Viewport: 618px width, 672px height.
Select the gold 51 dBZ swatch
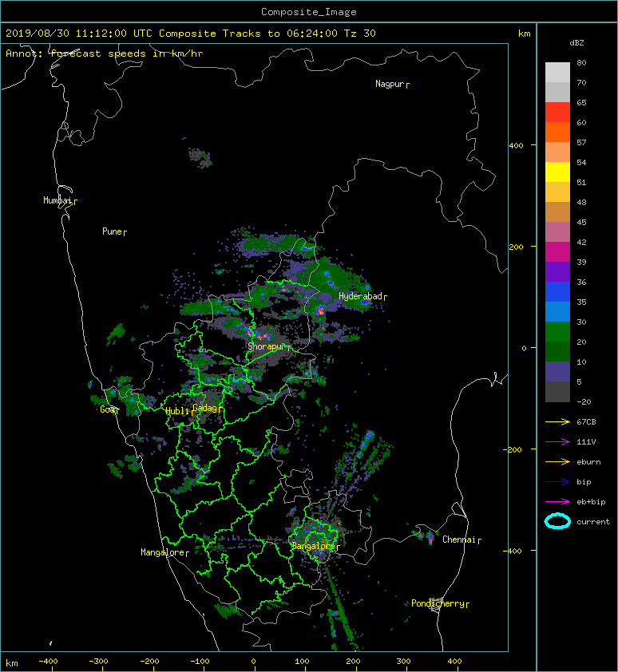pos(557,192)
